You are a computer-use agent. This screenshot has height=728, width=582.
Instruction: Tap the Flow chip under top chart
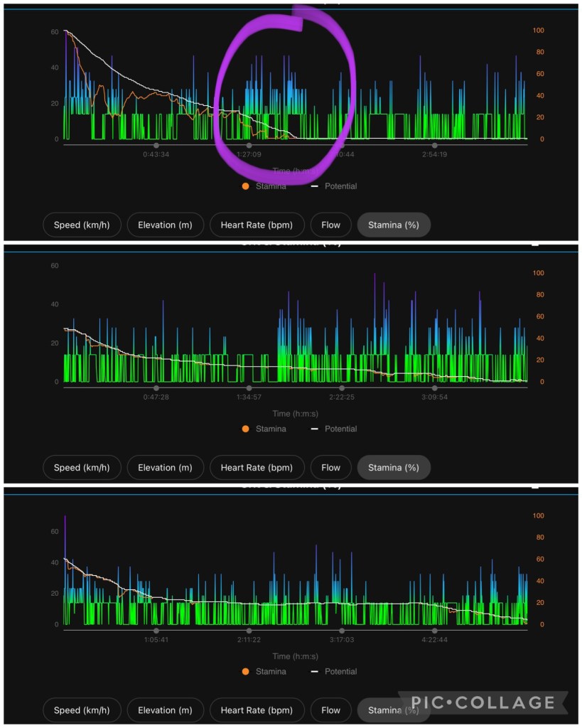(330, 225)
